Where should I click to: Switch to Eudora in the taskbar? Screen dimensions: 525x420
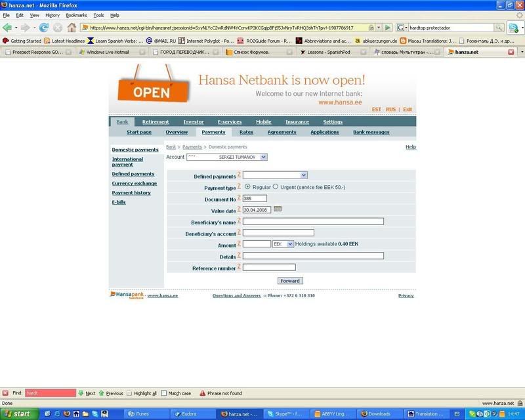click(x=192, y=414)
